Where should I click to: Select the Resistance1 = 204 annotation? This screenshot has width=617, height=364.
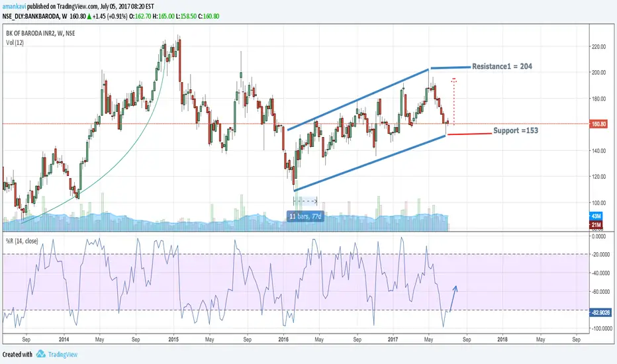point(502,66)
